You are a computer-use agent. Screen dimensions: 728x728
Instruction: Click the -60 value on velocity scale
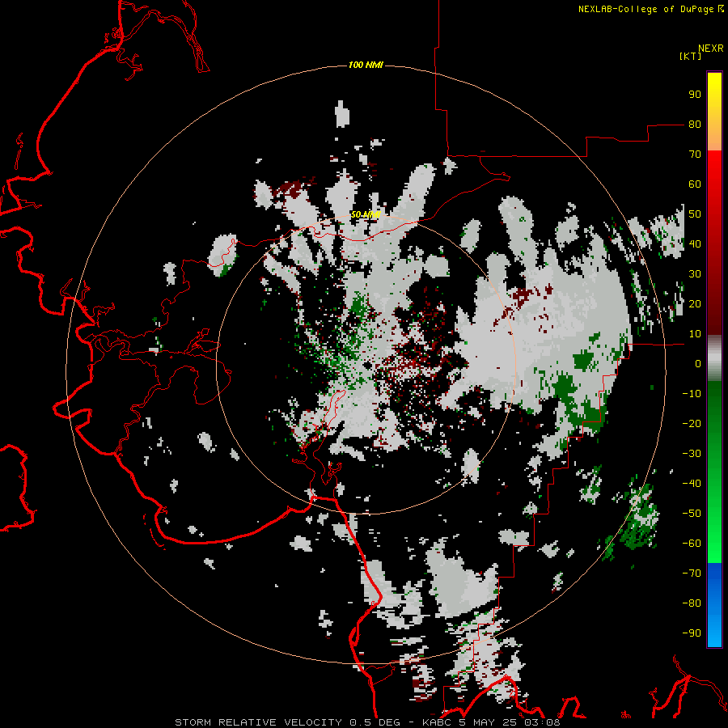pos(692,544)
